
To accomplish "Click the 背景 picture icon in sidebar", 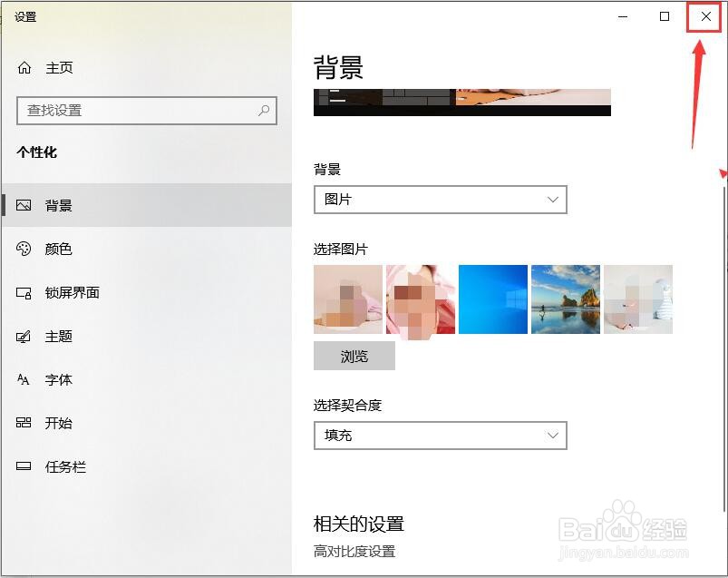I will [x=24, y=205].
